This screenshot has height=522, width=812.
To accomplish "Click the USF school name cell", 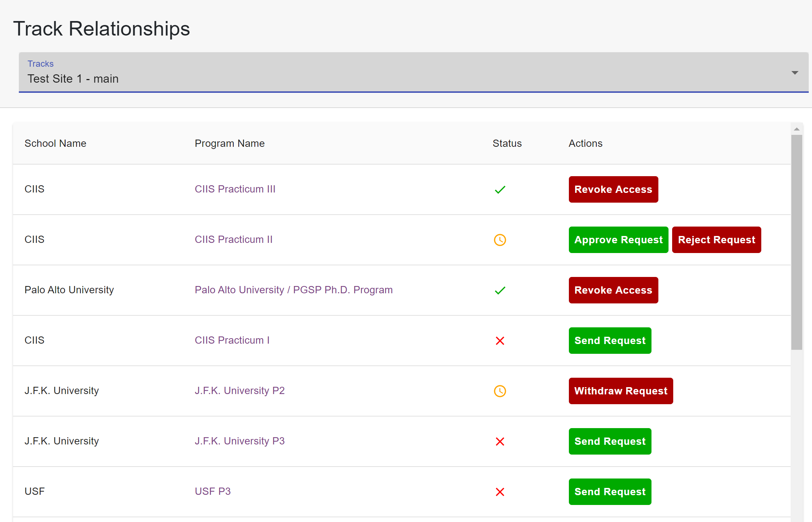I will tap(35, 492).
